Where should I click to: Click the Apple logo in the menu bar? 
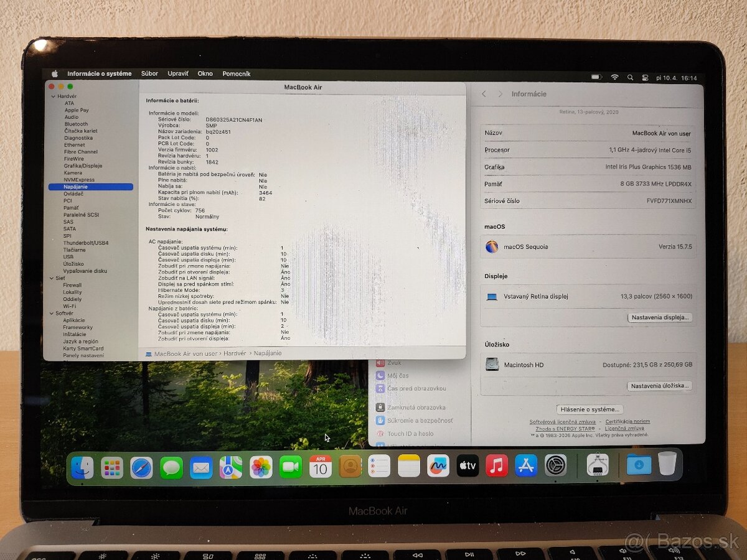tap(54, 73)
